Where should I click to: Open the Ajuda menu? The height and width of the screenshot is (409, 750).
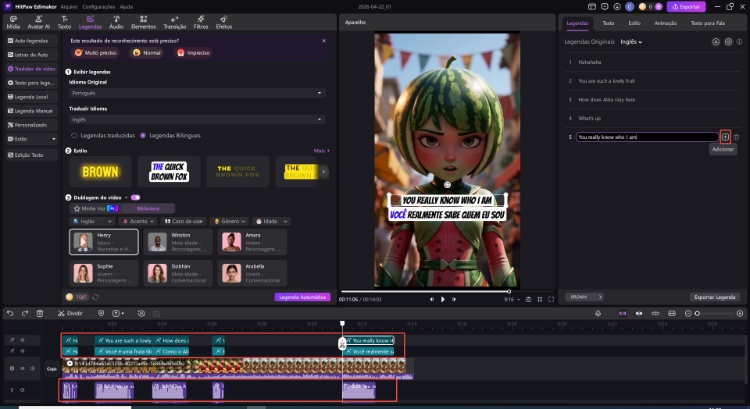126,7
